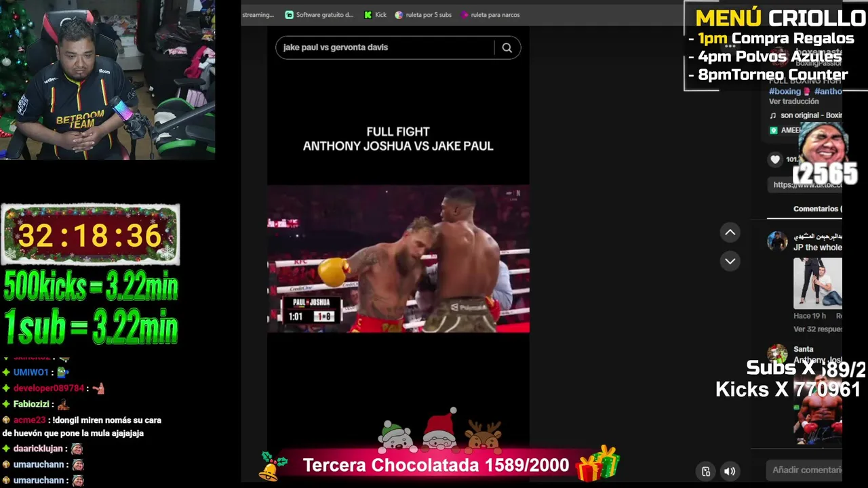Viewport: 868px width, 488px height.
Task: Click 'Ver traducción' under the caption
Action: 793,102
